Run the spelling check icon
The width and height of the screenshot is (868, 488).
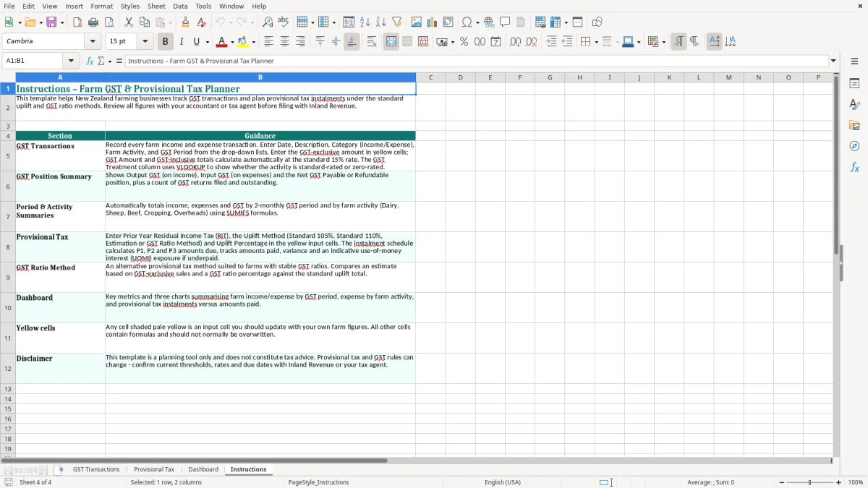tap(284, 22)
